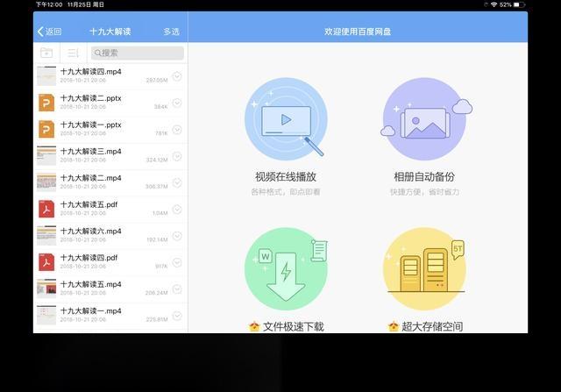Expand options for 十九大解读五.pdf
Image resolution: width=561 pixels, height=392 pixels.
(177, 210)
